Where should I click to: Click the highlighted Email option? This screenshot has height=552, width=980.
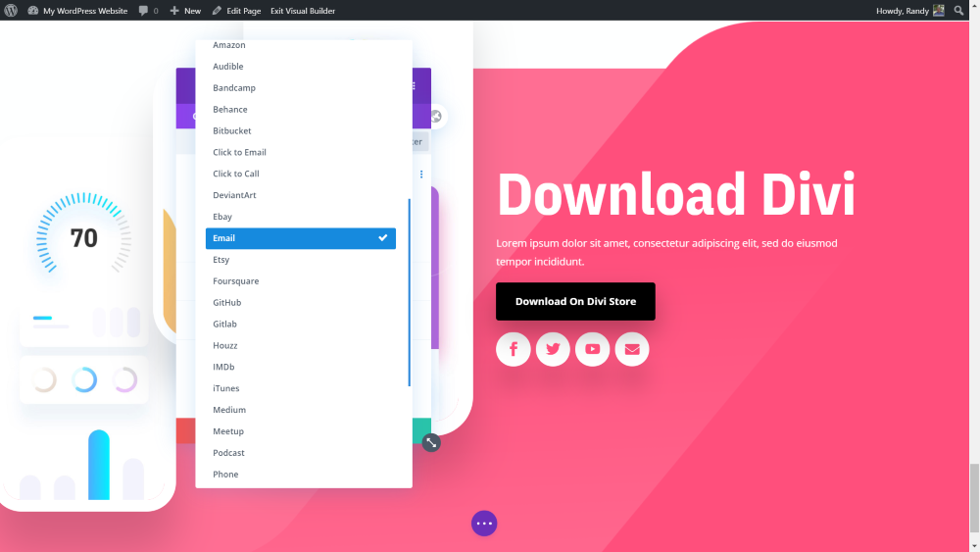click(301, 238)
